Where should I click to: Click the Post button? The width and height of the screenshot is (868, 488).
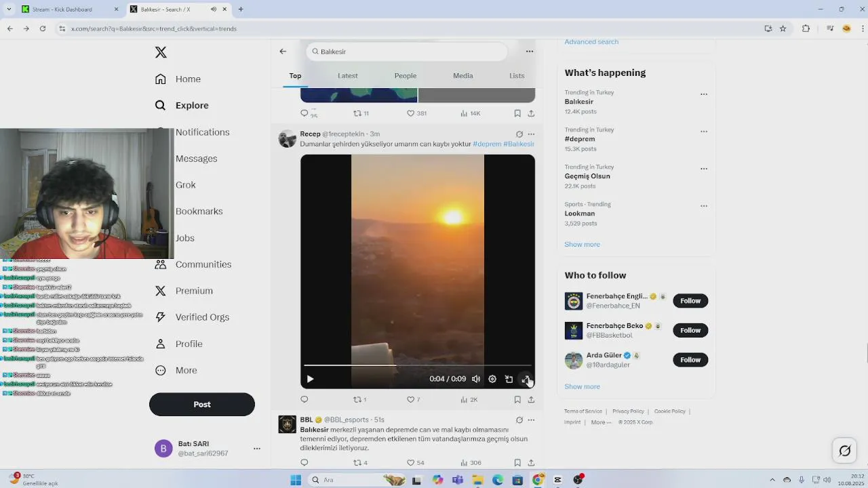tap(202, 404)
